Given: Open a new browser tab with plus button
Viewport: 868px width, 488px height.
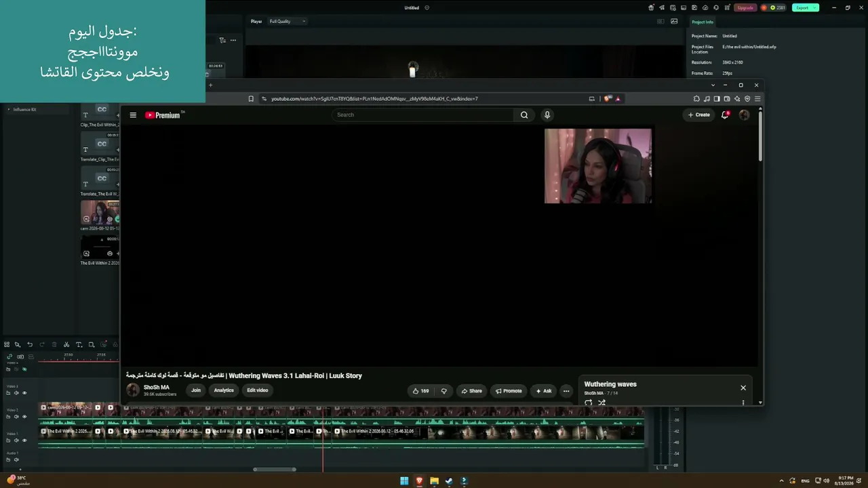Looking at the screenshot, I should coord(210,85).
